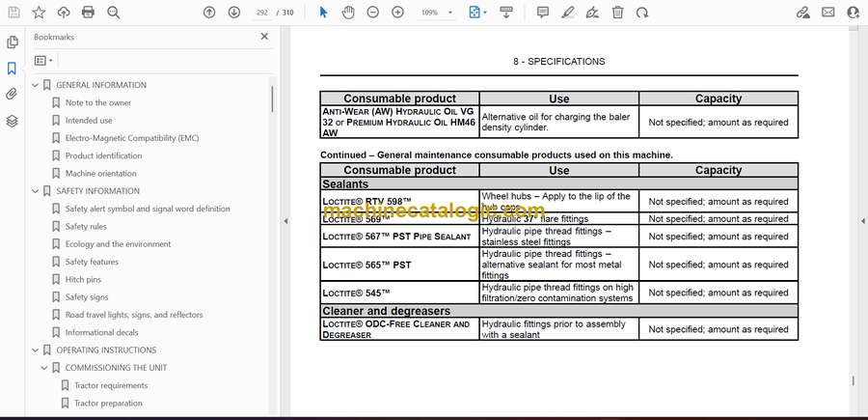Open Tractor preparation bookmark
The height and width of the screenshot is (420, 868).
pyautogui.click(x=108, y=404)
